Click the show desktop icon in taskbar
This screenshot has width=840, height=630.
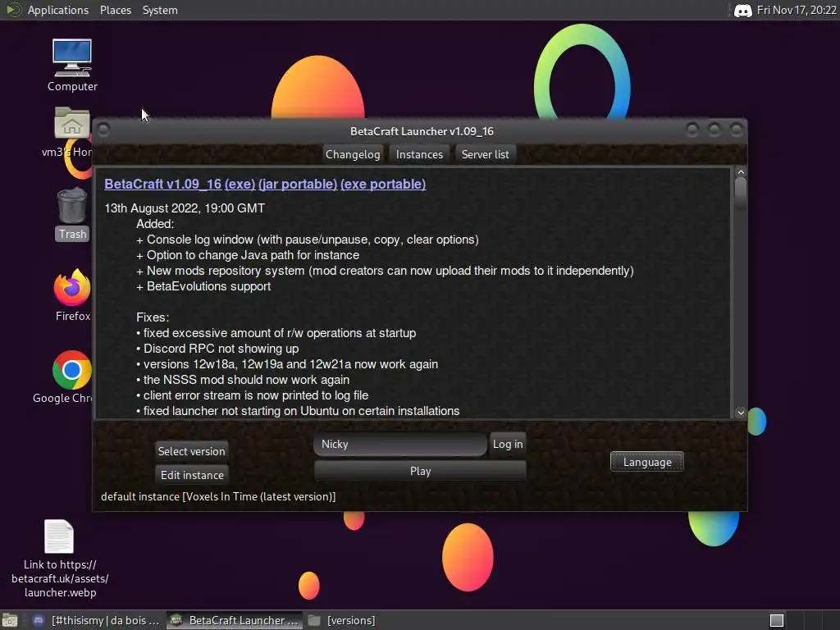[10, 620]
